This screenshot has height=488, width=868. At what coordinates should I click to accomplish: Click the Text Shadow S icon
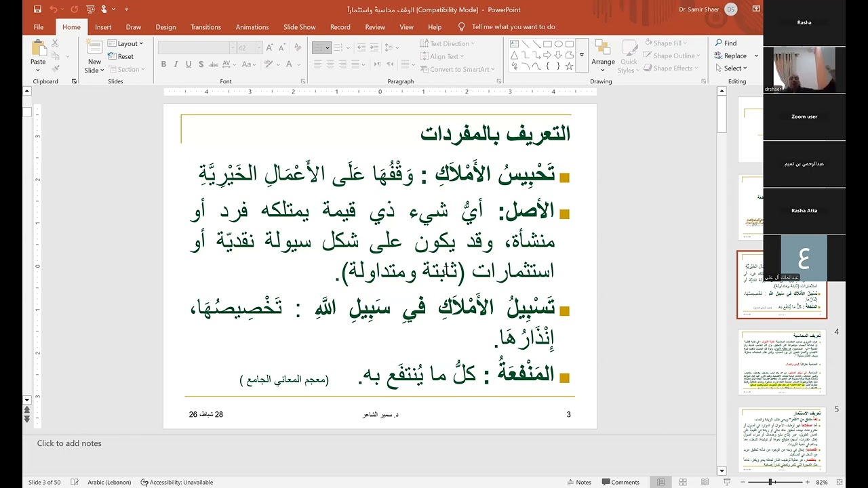tap(201, 64)
